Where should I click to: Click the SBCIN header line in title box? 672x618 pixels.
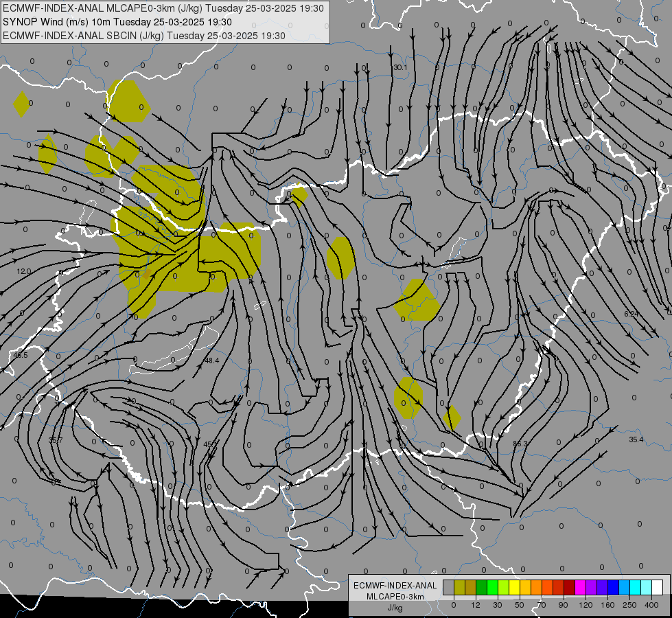[x=144, y=36]
